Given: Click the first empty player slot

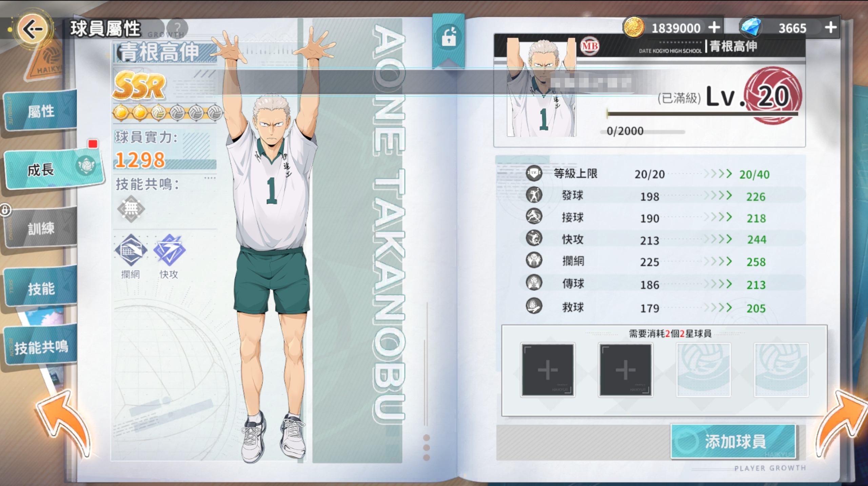Looking at the screenshot, I should (x=547, y=370).
